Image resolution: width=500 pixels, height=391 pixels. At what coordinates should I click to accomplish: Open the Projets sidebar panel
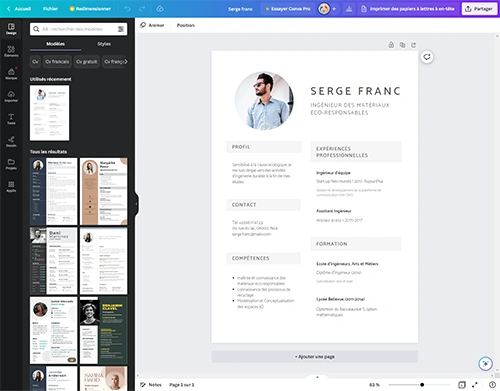tap(11, 164)
